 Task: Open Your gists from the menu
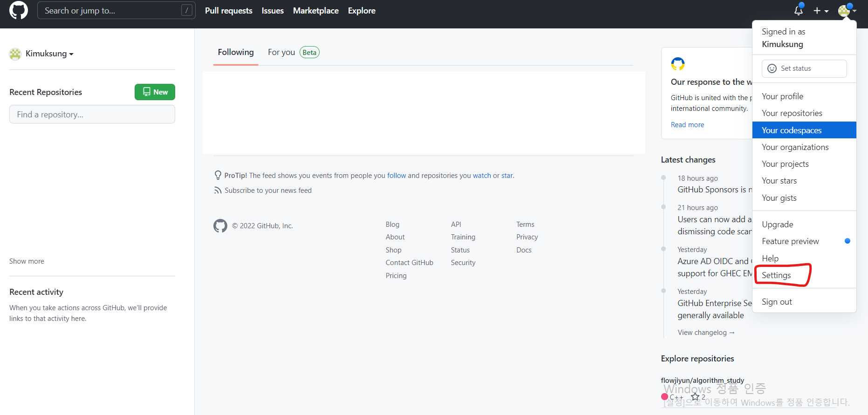click(x=804, y=198)
